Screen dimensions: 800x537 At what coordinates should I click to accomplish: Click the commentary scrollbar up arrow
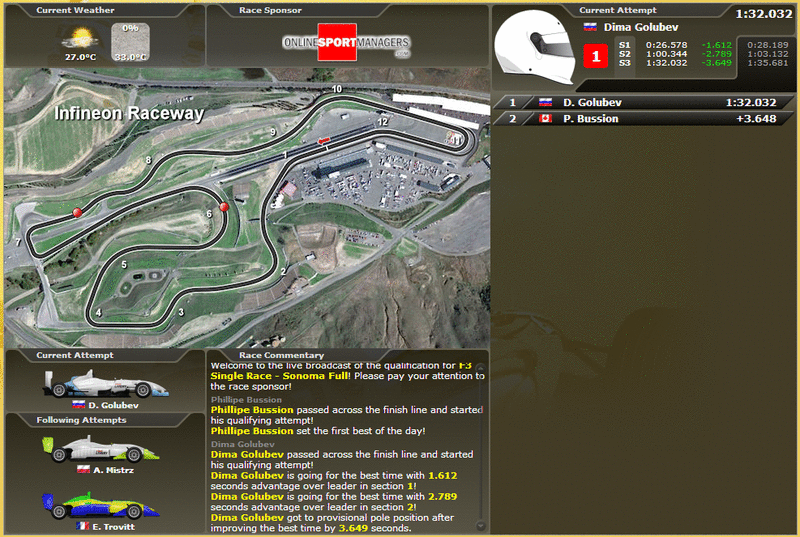[x=480, y=368]
